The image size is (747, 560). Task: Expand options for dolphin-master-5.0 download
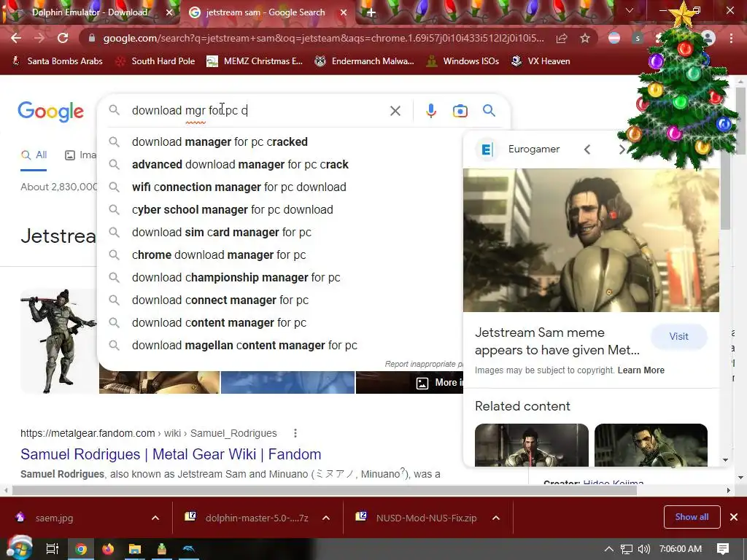pyautogui.click(x=326, y=518)
